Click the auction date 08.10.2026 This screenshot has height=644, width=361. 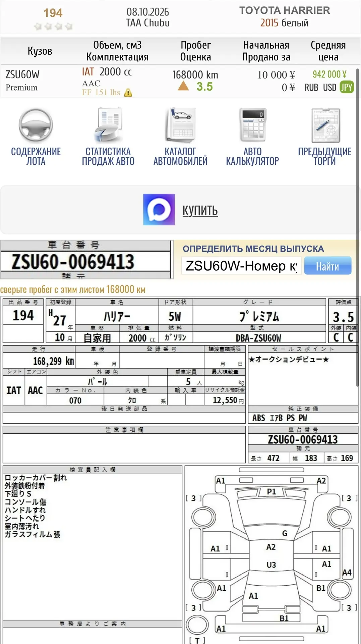(x=147, y=12)
